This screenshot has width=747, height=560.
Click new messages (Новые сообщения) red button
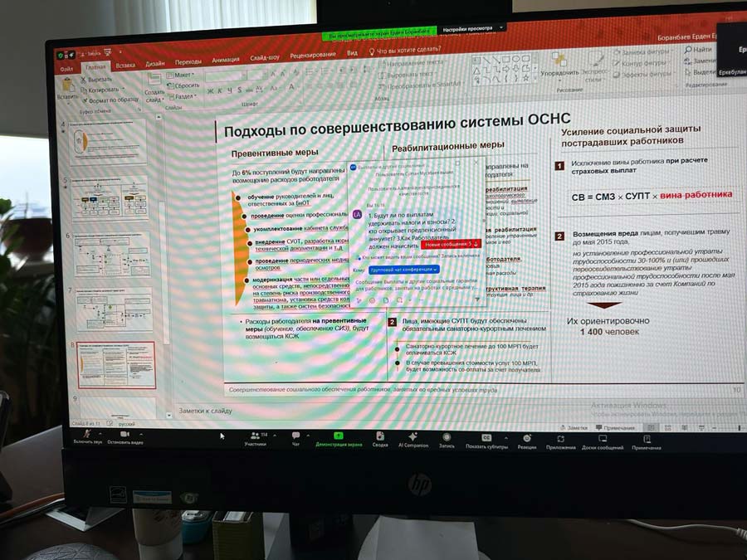coord(451,244)
